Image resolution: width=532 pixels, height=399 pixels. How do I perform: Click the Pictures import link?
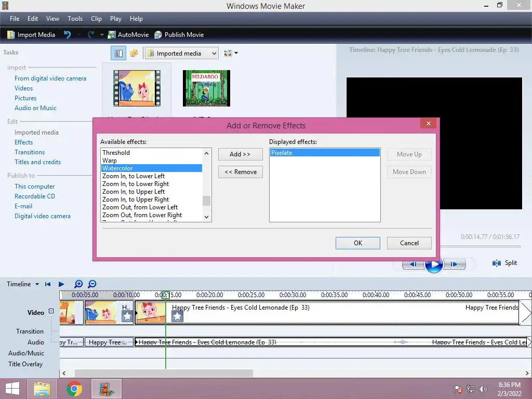pyautogui.click(x=25, y=98)
